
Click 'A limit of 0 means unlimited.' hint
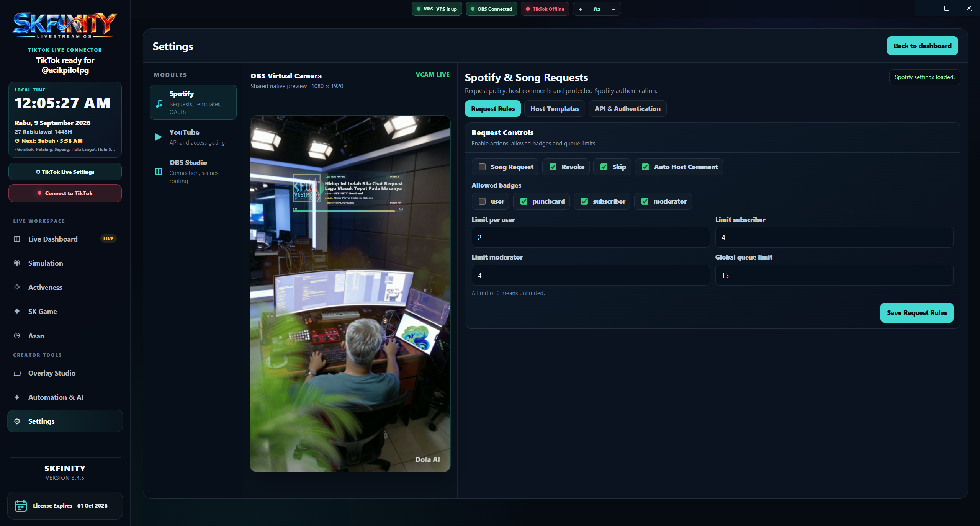pyautogui.click(x=508, y=293)
